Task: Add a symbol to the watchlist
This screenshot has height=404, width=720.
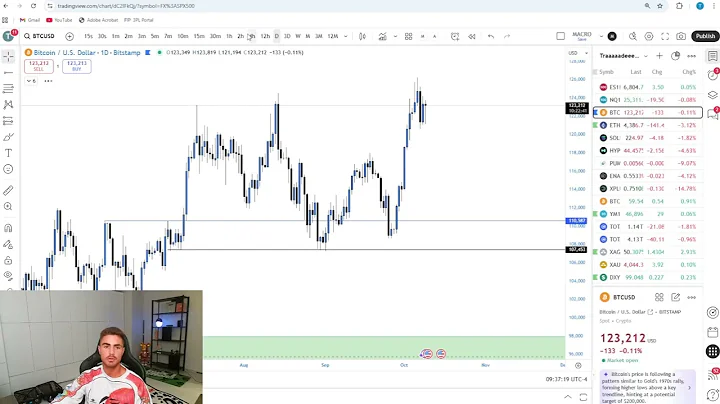Action: click(x=659, y=56)
